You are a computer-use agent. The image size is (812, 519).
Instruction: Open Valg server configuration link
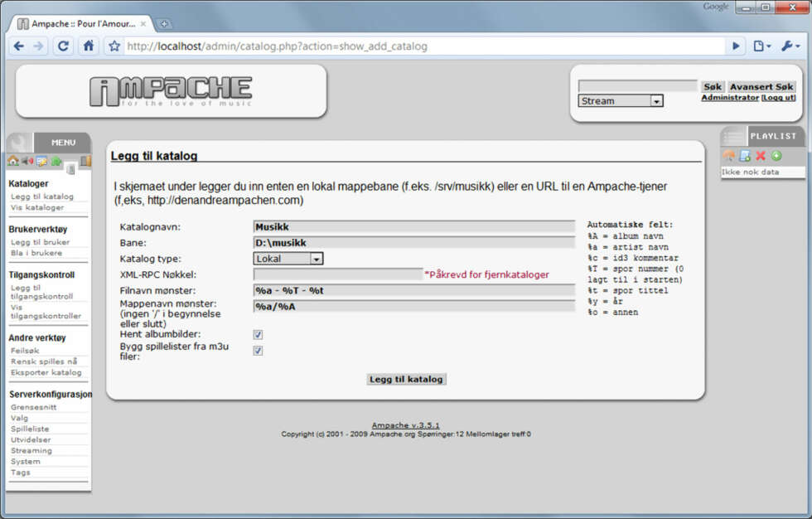coord(20,418)
